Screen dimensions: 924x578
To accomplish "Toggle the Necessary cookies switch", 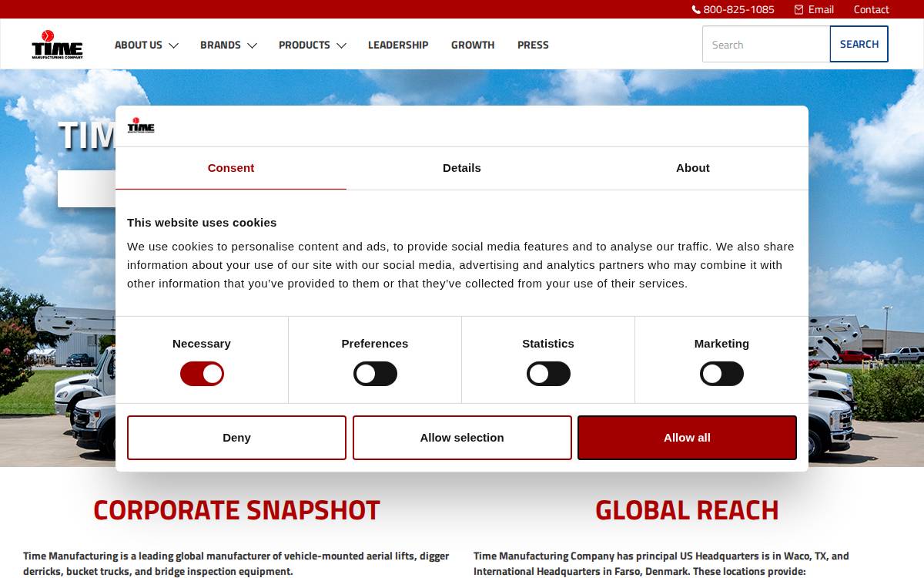I will click(x=202, y=374).
